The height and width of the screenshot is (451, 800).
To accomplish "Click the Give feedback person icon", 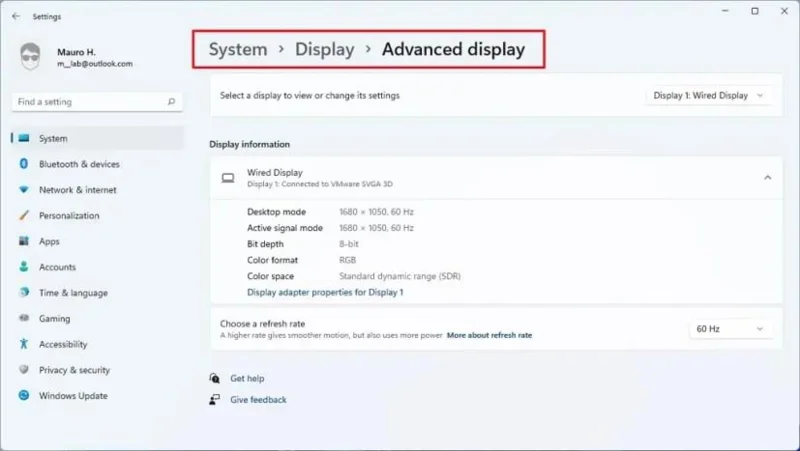I will [215, 399].
